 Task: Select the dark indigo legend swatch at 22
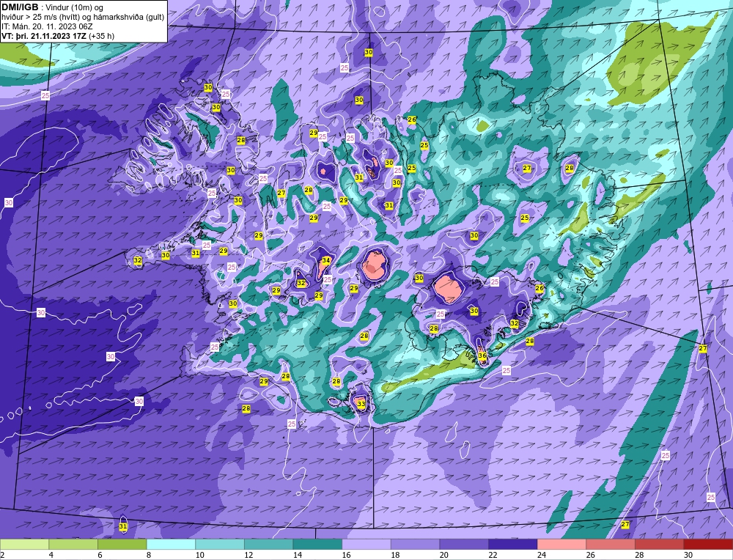point(513,544)
